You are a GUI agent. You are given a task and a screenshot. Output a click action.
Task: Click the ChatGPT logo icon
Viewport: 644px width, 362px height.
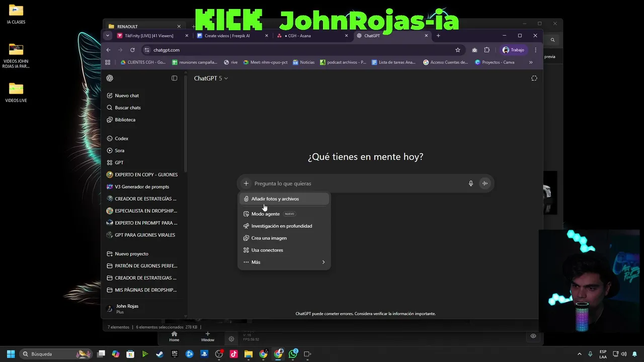110,78
